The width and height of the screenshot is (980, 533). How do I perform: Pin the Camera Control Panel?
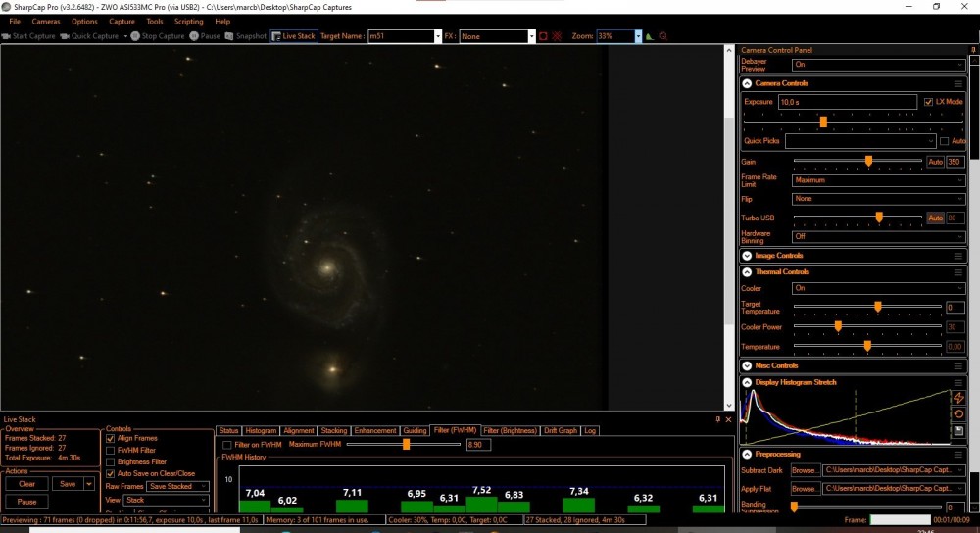(x=973, y=50)
